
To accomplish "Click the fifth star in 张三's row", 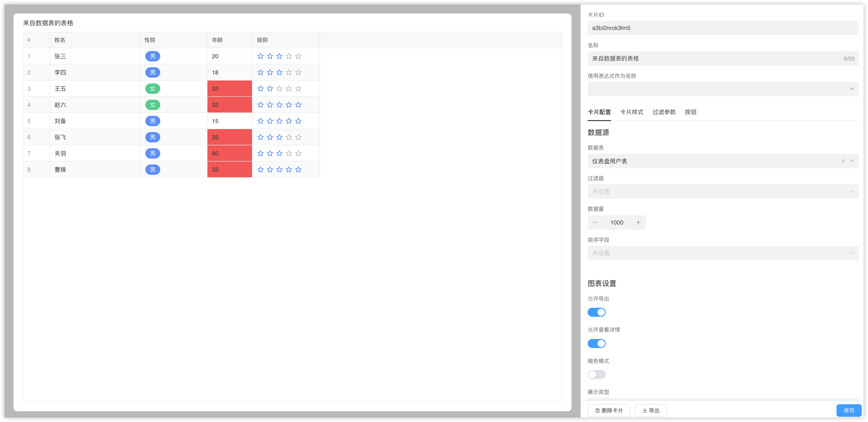I will click(298, 56).
